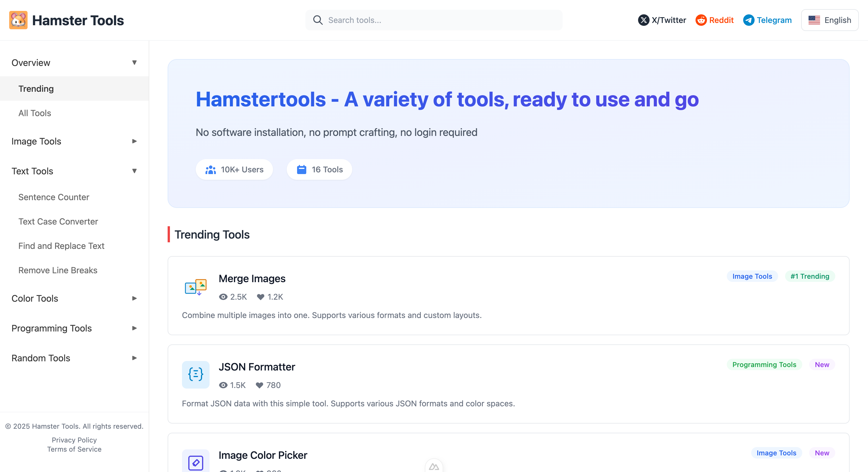Click the New badge on JSON Formatter

tap(822, 364)
